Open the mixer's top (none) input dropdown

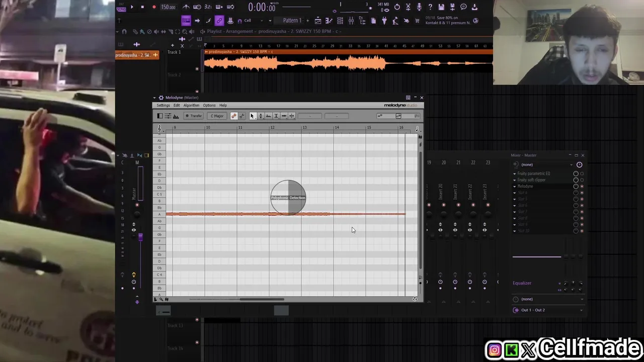546,164
